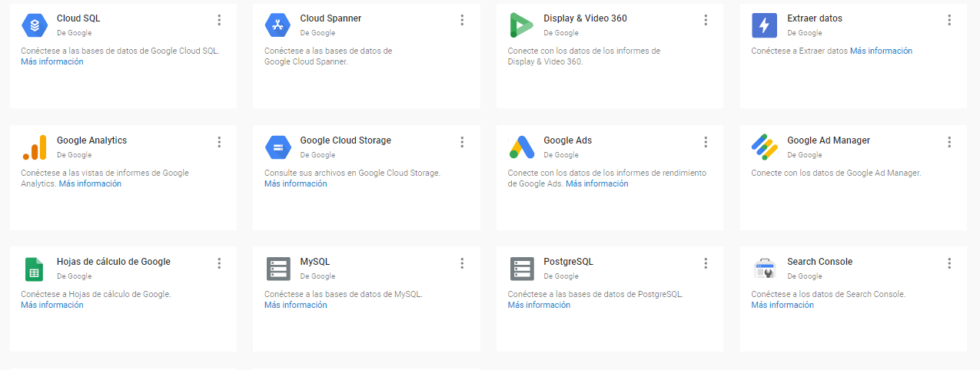This screenshot has width=980, height=370.
Task: Open the three-dot menu on Cloud SQL card
Action: pos(219,20)
